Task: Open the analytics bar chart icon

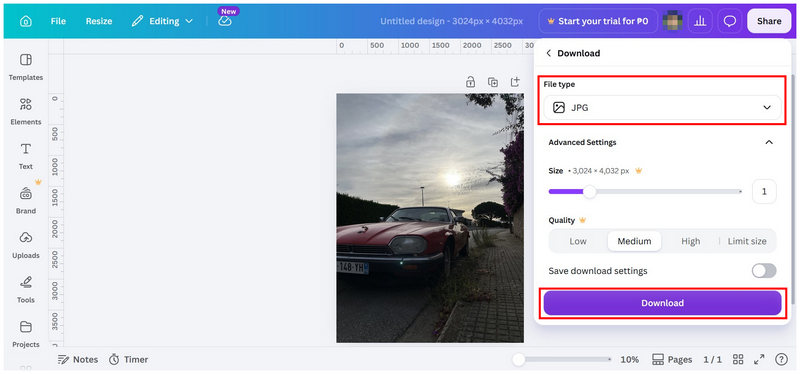Action: pos(701,21)
